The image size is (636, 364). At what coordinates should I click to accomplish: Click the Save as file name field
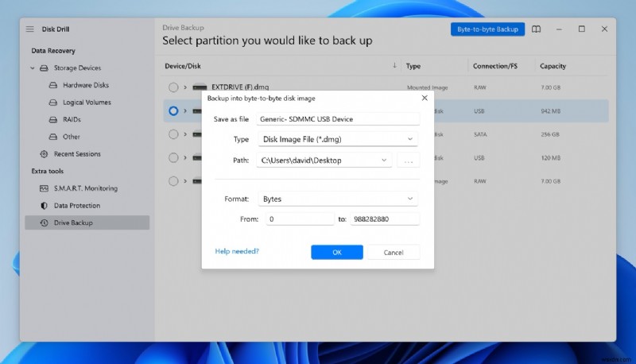click(x=338, y=118)
